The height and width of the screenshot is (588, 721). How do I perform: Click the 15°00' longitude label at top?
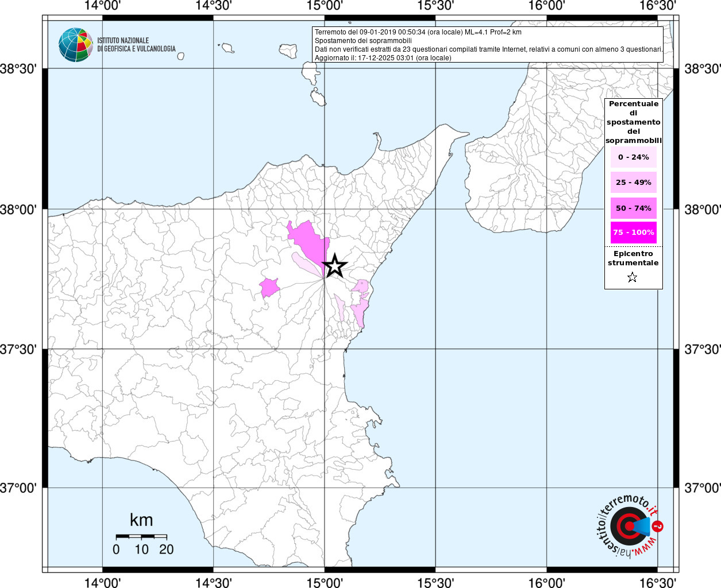[x=324, y=6]
